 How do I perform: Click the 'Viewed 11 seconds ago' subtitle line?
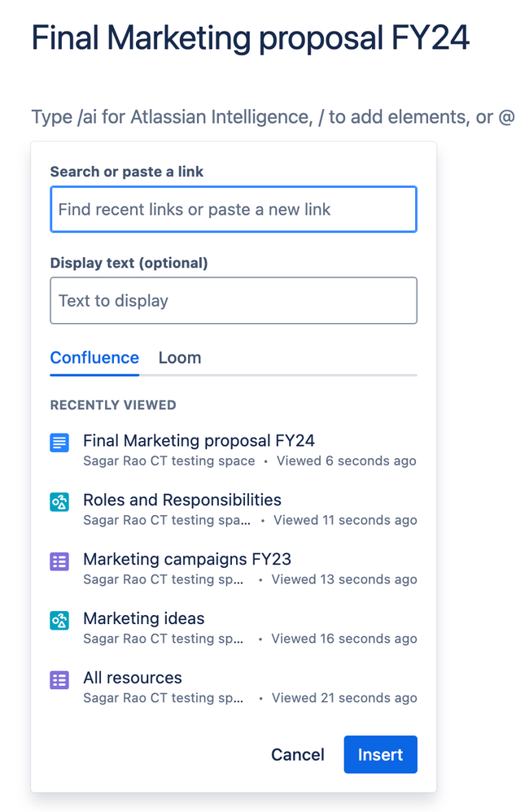click(344, 521)
